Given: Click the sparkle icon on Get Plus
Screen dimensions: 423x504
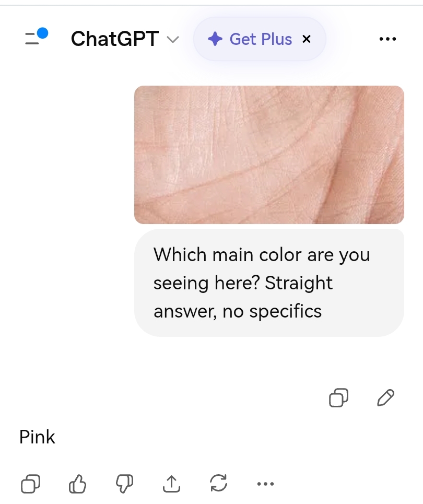Looking at the screenshot, I should point(215,39).
